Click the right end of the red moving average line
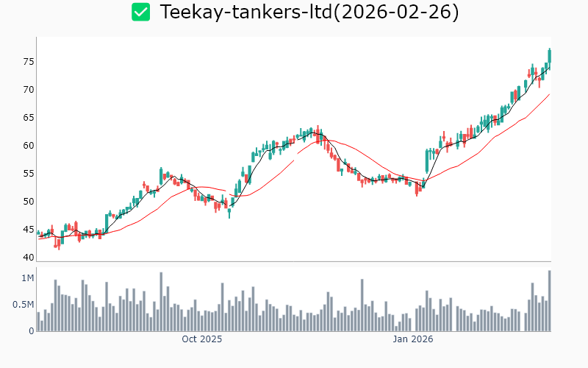The image size is (588, 368). coord(549,94)
